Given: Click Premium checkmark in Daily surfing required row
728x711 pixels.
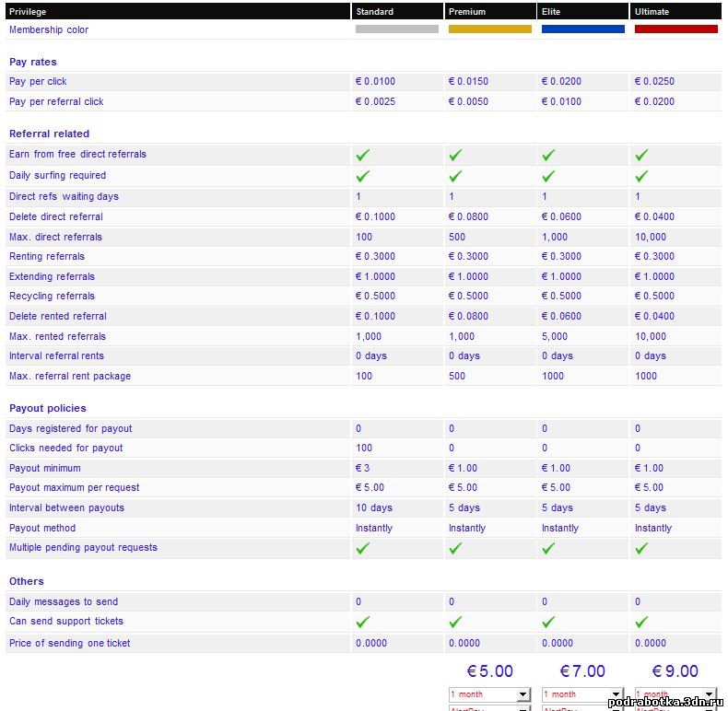Looking at the screenshot, I should click(x=455, y=176).
